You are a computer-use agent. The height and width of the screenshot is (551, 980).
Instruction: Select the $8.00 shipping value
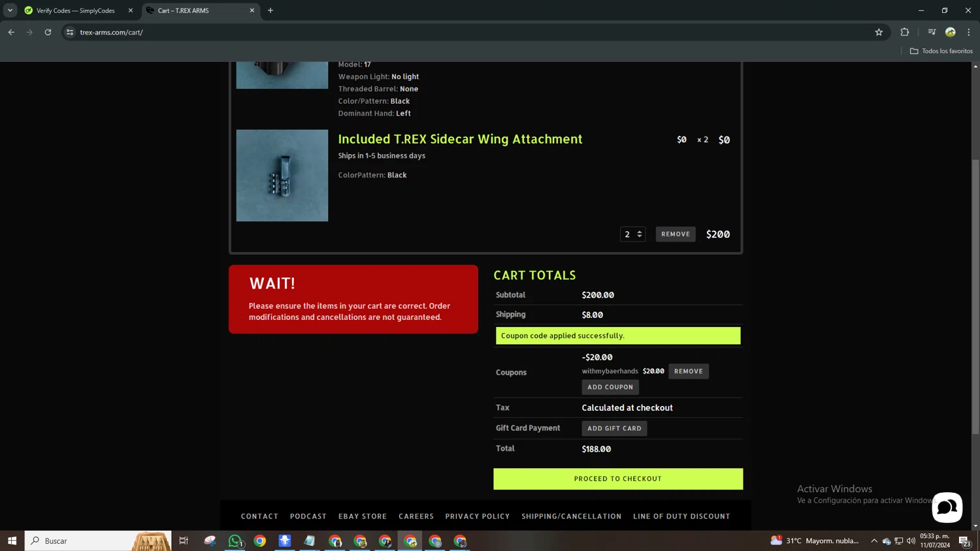[x=593, y=315]
